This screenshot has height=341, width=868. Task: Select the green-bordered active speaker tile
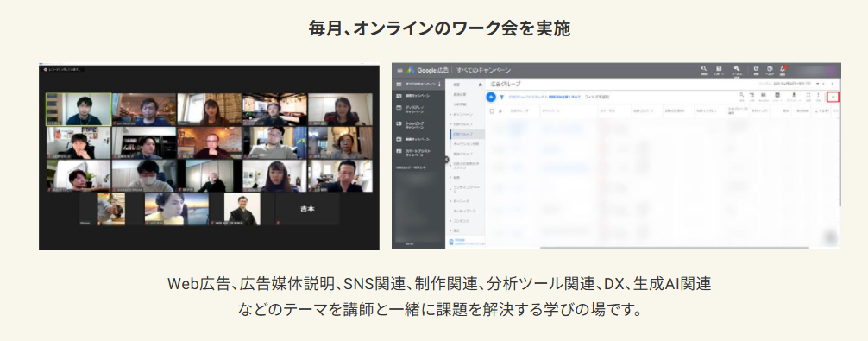[79, 109]
